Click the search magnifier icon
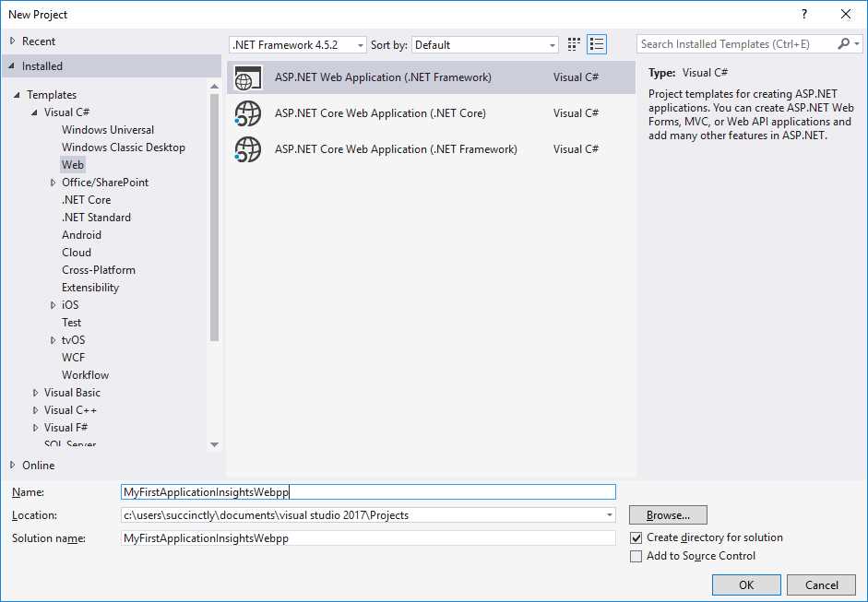Image resolution: width=868 pixels, height=602 pixels. pos(844,43)
